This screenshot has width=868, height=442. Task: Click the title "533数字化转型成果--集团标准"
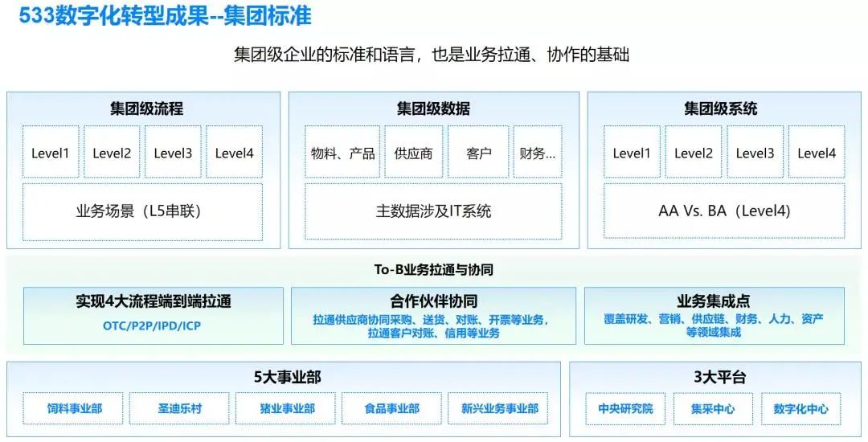tap(165, 15)
